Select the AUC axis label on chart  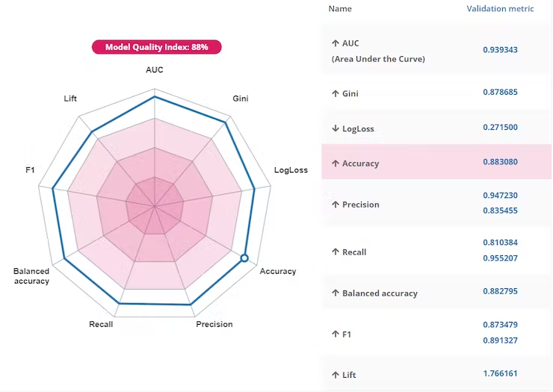155,70
